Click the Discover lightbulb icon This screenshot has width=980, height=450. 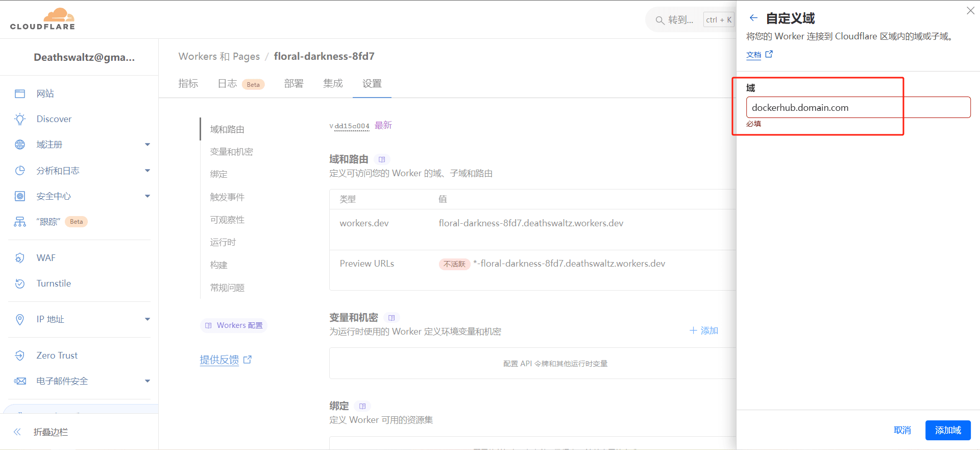coord(20,119)
